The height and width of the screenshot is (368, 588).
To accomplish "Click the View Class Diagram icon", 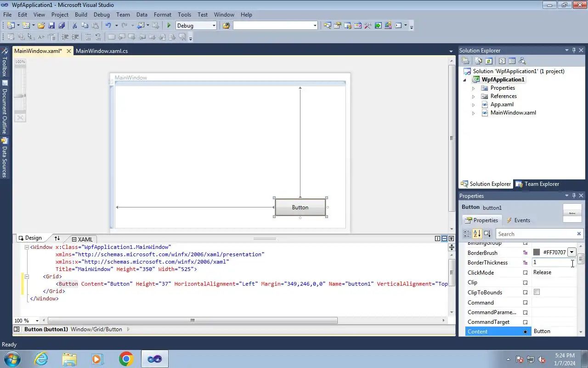I will (522, 61).
